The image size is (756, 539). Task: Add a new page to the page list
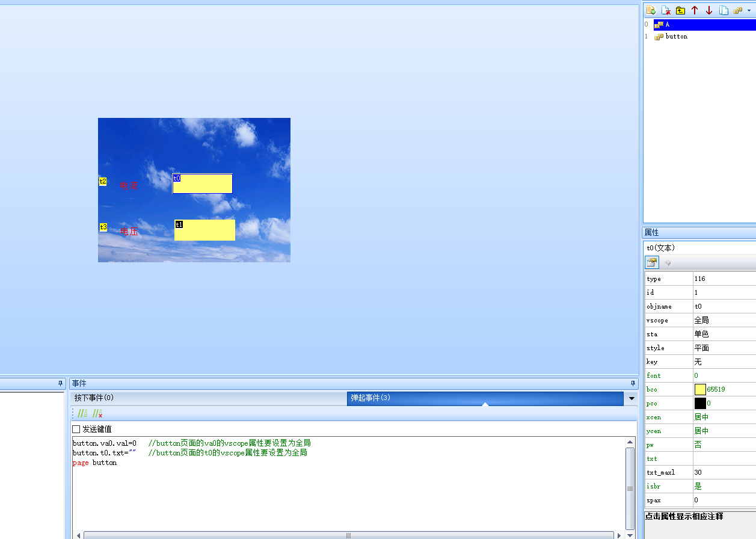651,10
